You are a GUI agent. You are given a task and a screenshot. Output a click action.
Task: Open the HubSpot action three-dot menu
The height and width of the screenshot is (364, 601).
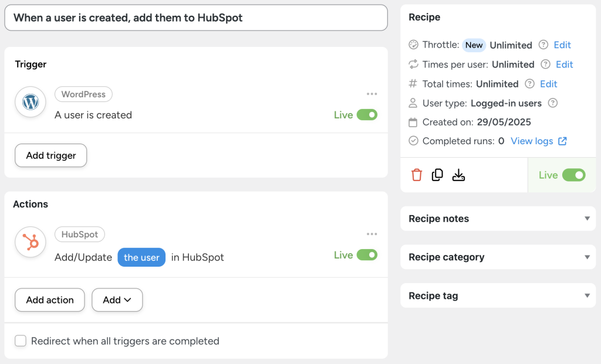click(x=372, y=234)
